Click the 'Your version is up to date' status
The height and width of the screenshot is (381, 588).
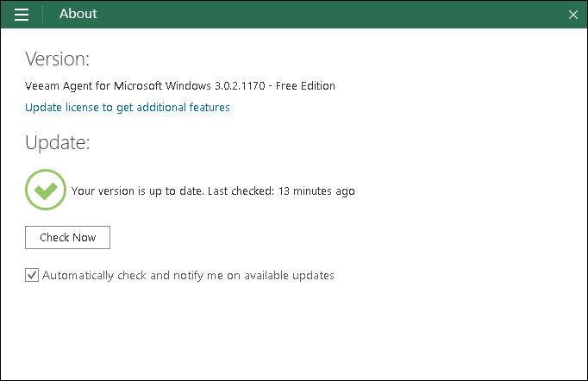213,191
